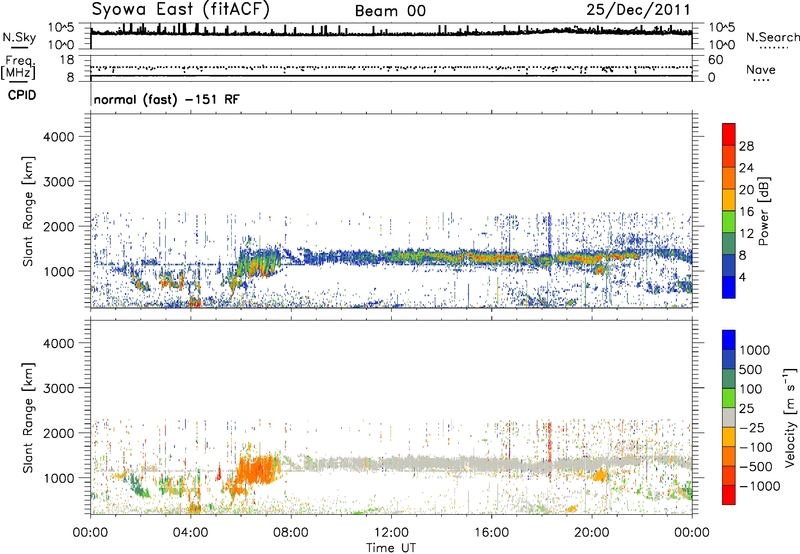Click the '28' label on Power color bar
Image resolution: width=800 pixels, height=554 pixels.
pyautogui.click(x=746, y=146)
